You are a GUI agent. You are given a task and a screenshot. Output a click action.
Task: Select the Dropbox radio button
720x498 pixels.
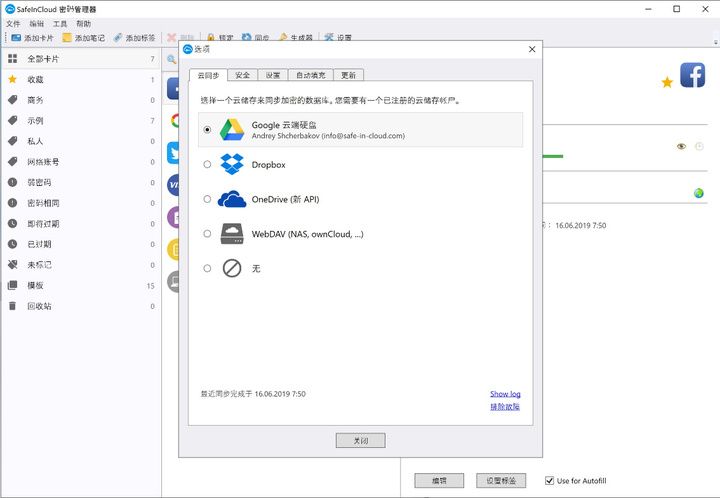(208, 164)
